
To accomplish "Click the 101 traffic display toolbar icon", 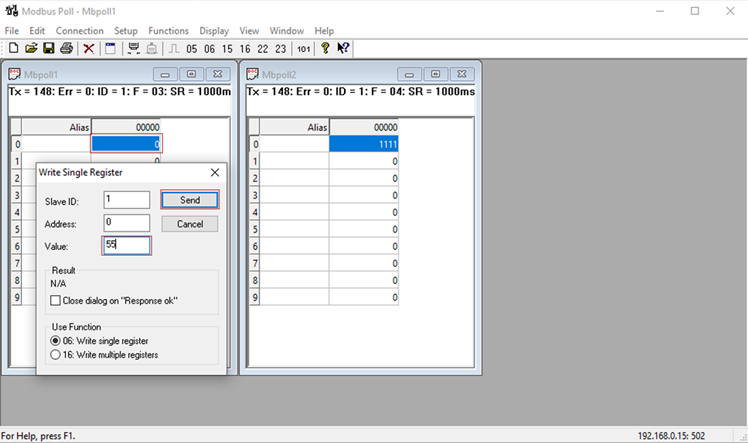I will 303,49.
